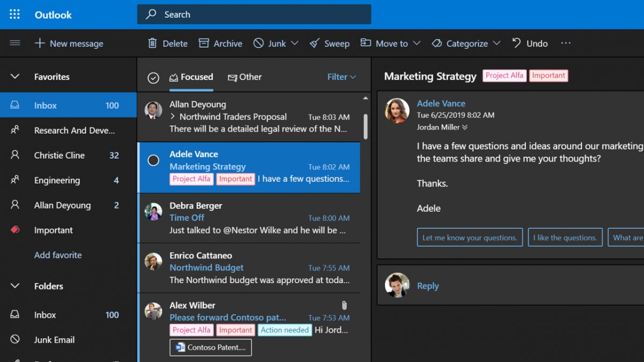The image size is (644, 362).
Task: Open the Filter dropdown
Action: click(x=341, y=77)
